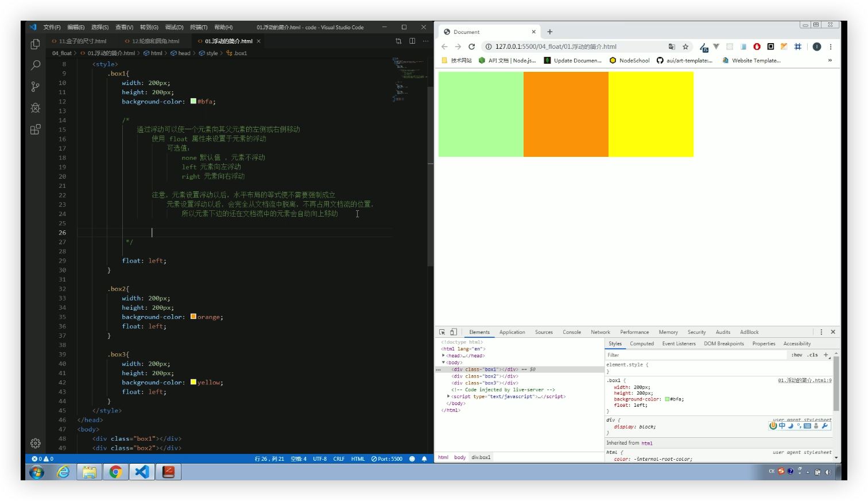Image resolution: width=868 pixels, height=501 pixels.
Task: Click the feedback smiley in the status bar
Action: pyautogui.click(x=412, y=458)
